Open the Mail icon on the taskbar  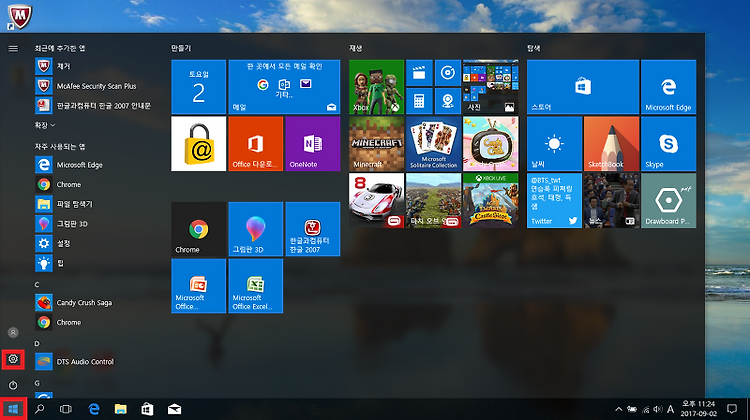[174, 409]
